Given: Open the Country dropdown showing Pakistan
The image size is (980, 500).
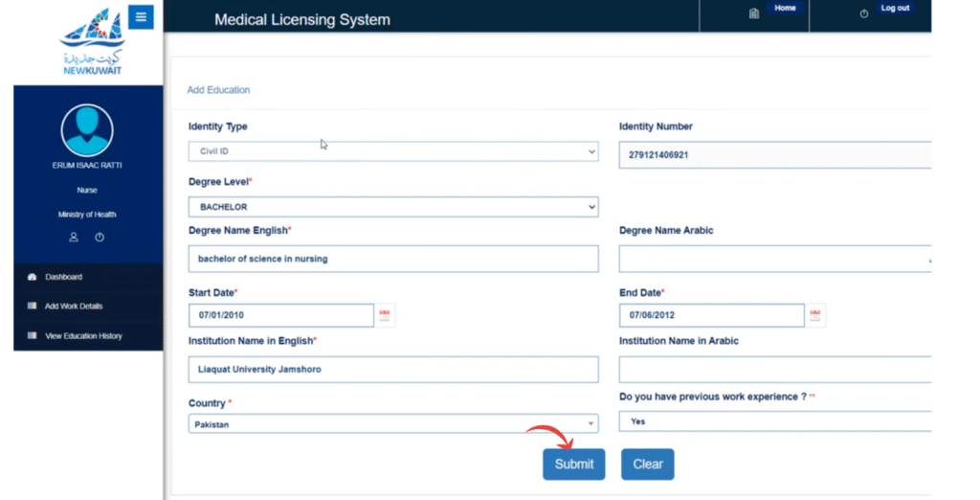Looking at the screenshot, I should 393,423.
